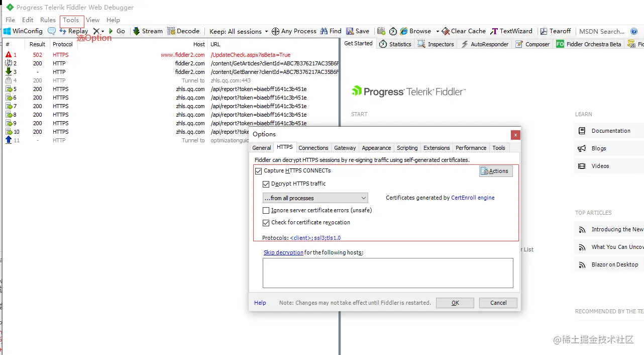Open the Blogs link
The height and width of the screenshot is (355, 644).
pos(599,148)
